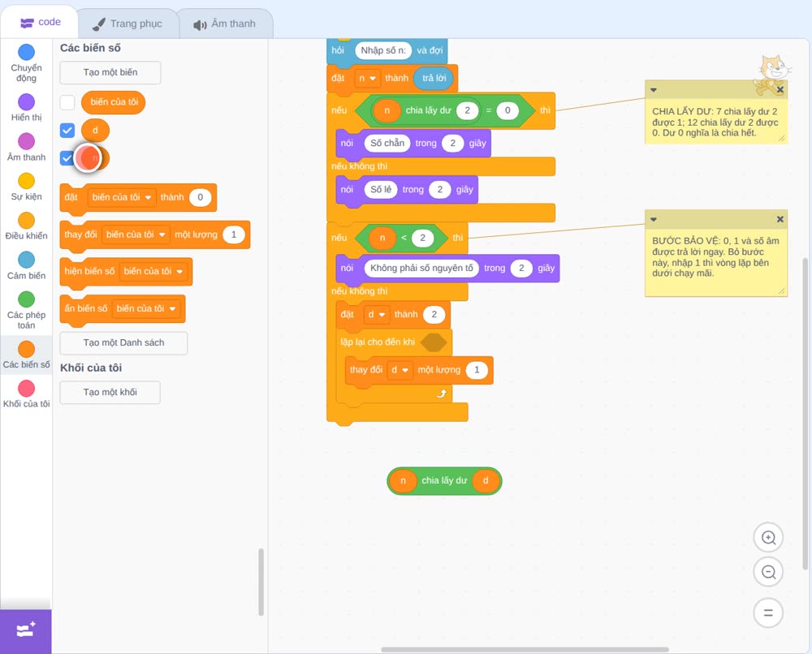Open variable dropdown in palette 'đặt' block
This screenshot has width=812, height=654.
point(122,197)
